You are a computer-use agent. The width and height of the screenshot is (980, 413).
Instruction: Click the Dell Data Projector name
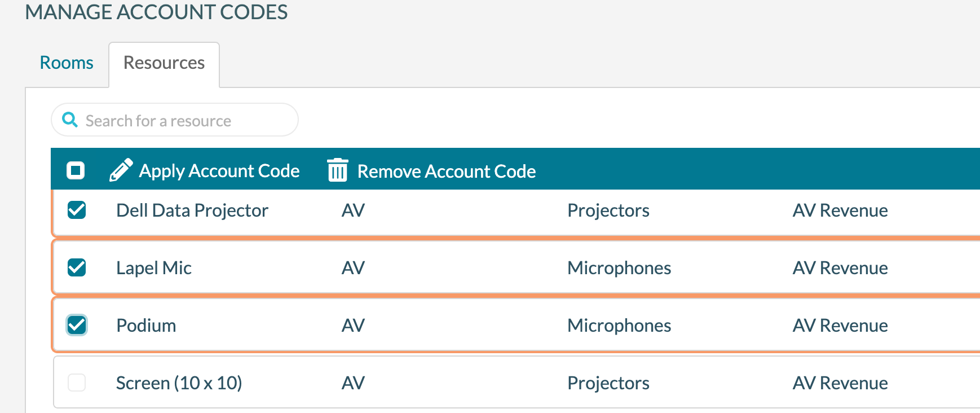click(192, 210)
